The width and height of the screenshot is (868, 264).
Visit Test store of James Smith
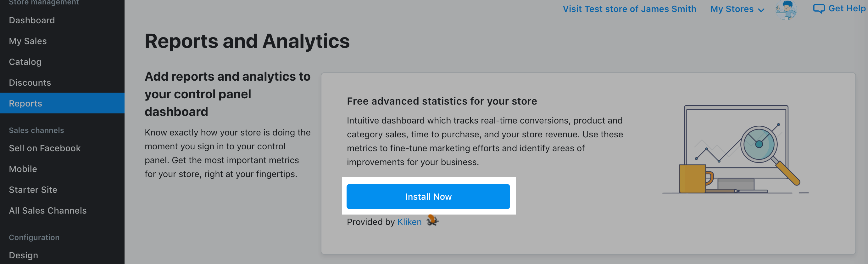click(x=629, y=9)
